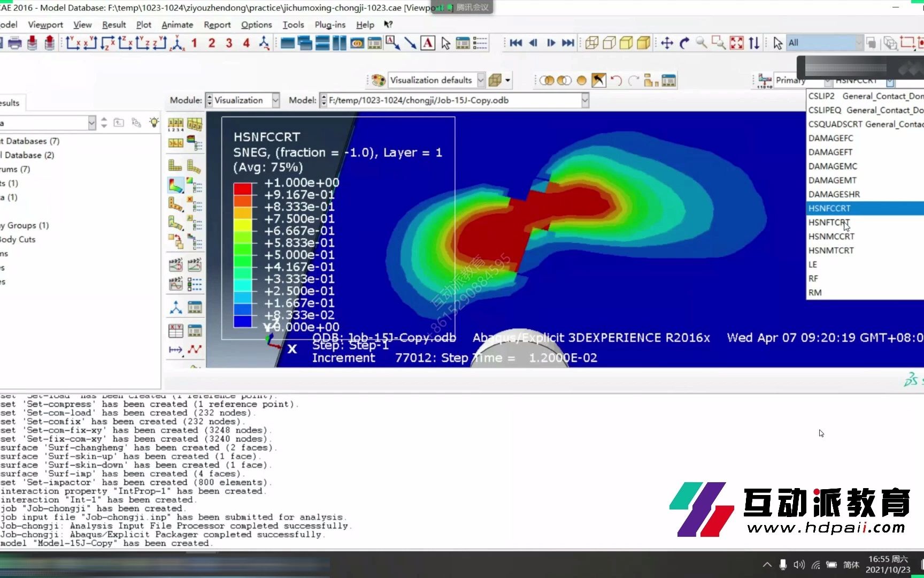924x578 pixels.
Task: Click the volume icon in the system tray
Action: 799,564
